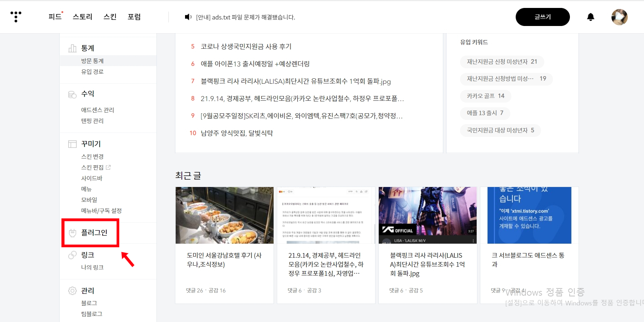Click the 관리 gear icon
The image size is (644, 322).
coord(72,291)
